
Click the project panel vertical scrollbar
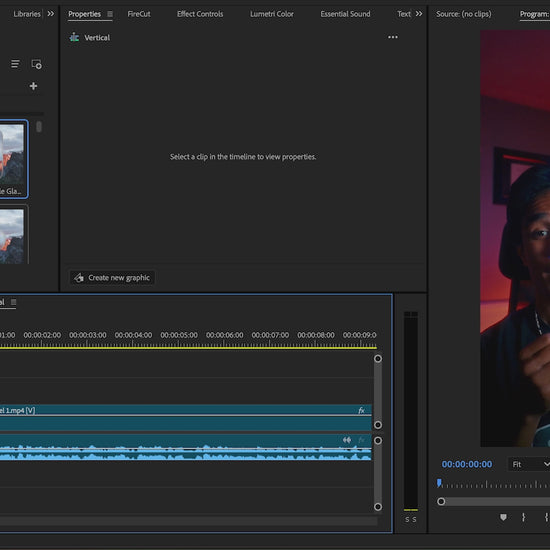(39, 127)
